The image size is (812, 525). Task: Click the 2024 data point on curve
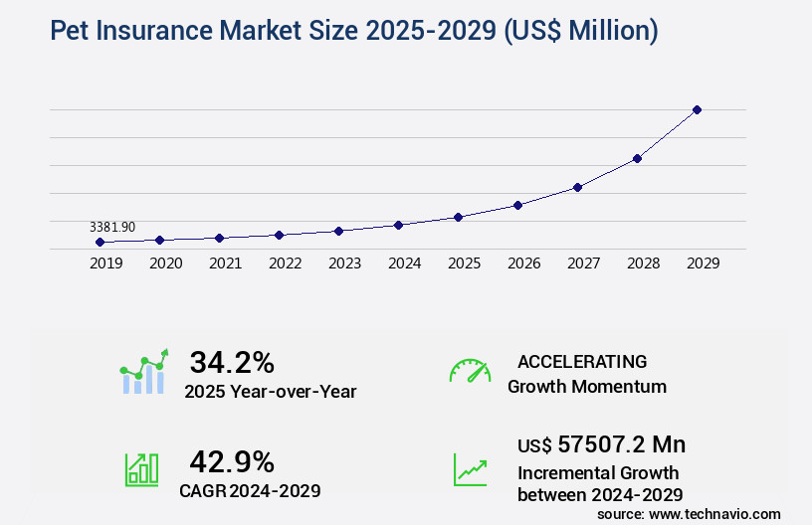(x=398, y=225)
